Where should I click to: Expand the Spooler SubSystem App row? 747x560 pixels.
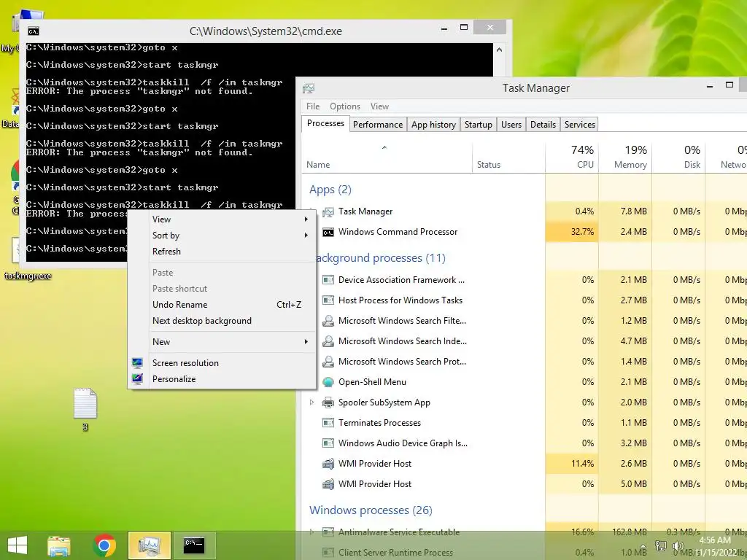[x=311, y=402]
